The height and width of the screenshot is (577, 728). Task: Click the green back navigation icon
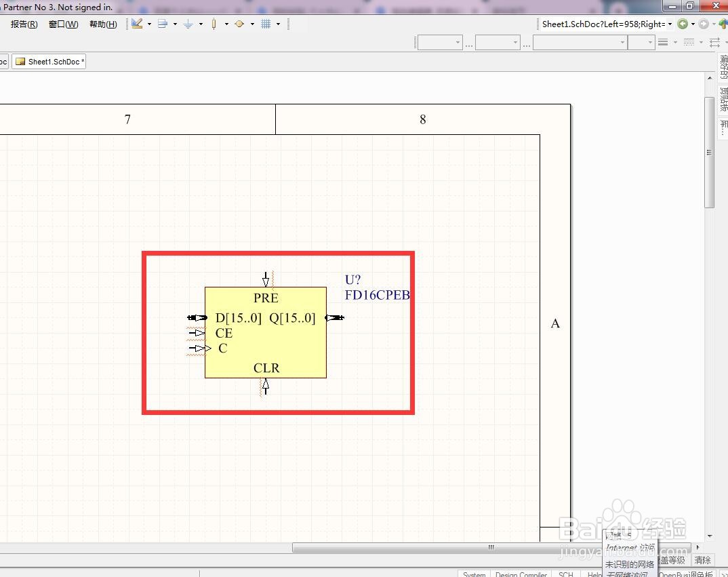tap(683, 24)
